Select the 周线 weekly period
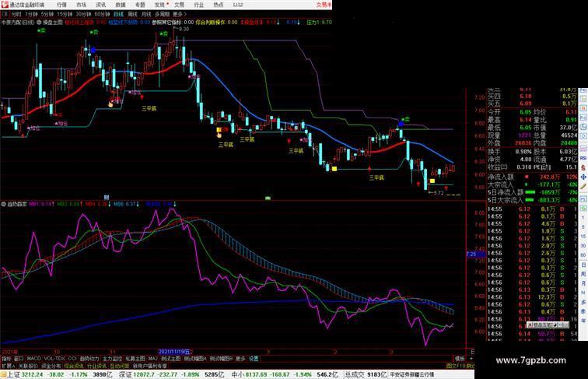 [132, 14]
